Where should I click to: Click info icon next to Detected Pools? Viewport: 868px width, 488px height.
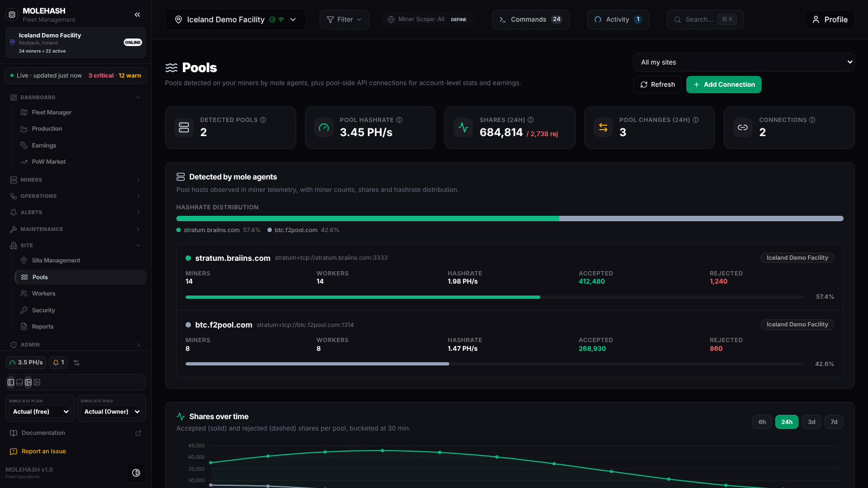coord(263,120)
